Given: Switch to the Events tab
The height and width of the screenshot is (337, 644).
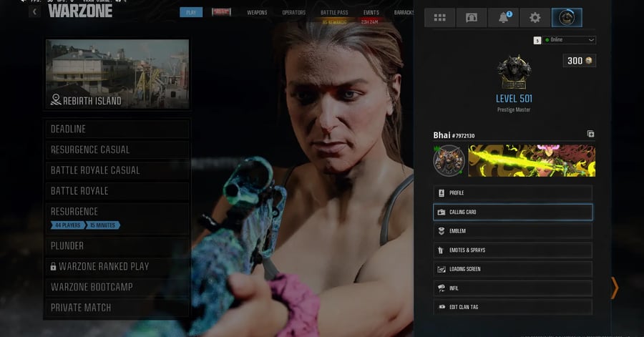Looking at the screenshot, I should 371,13.
